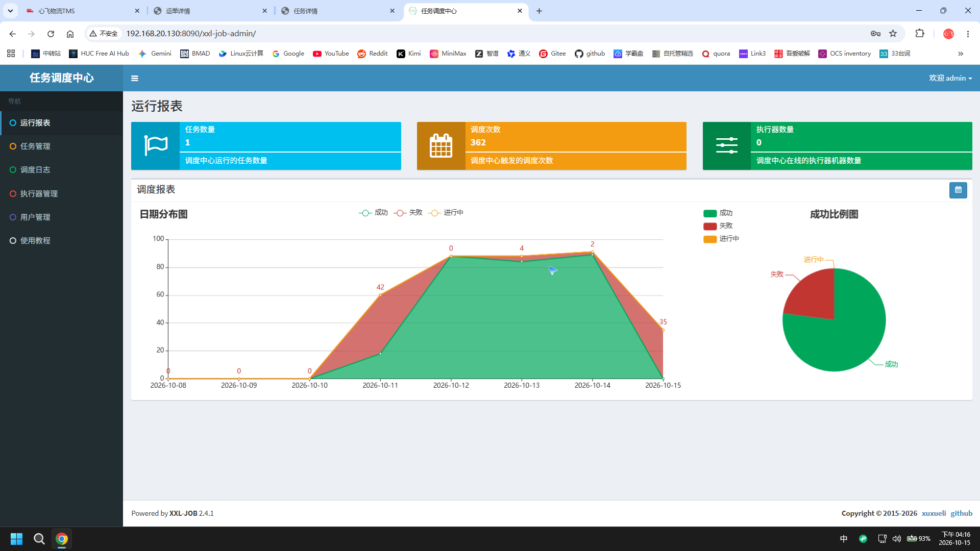The image size is (980, 551).
Task: Click the sliders icon on executor count card
Action: [727, 146]
